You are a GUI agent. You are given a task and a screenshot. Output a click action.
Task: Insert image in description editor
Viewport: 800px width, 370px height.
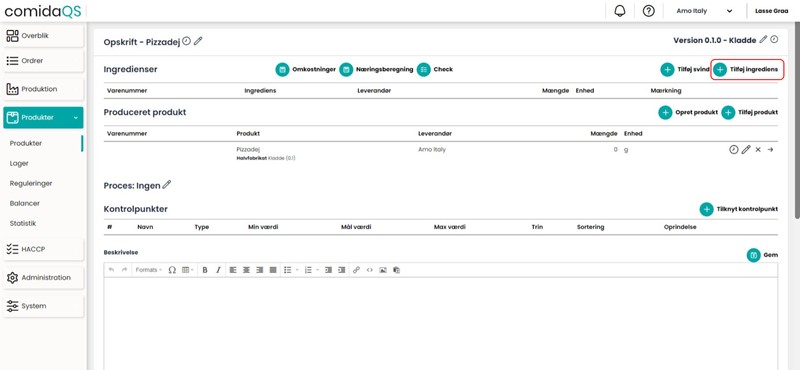tap(383, 270)
